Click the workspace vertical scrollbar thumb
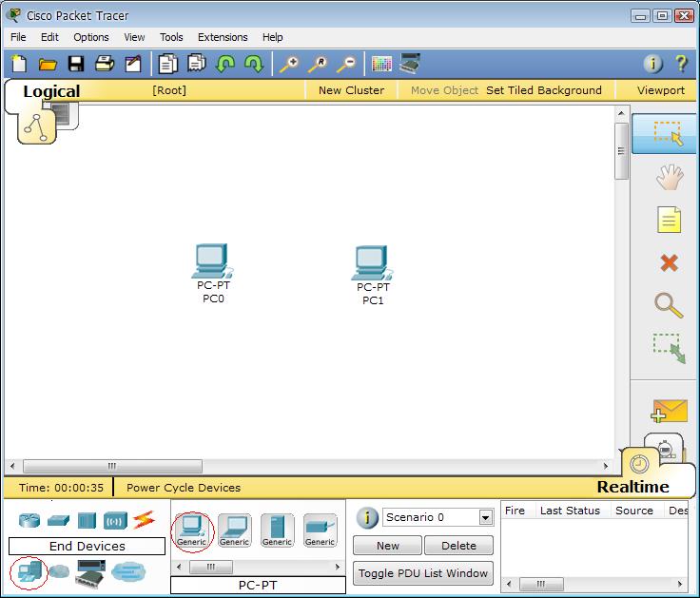700x598 pixels. click(621, 151)
